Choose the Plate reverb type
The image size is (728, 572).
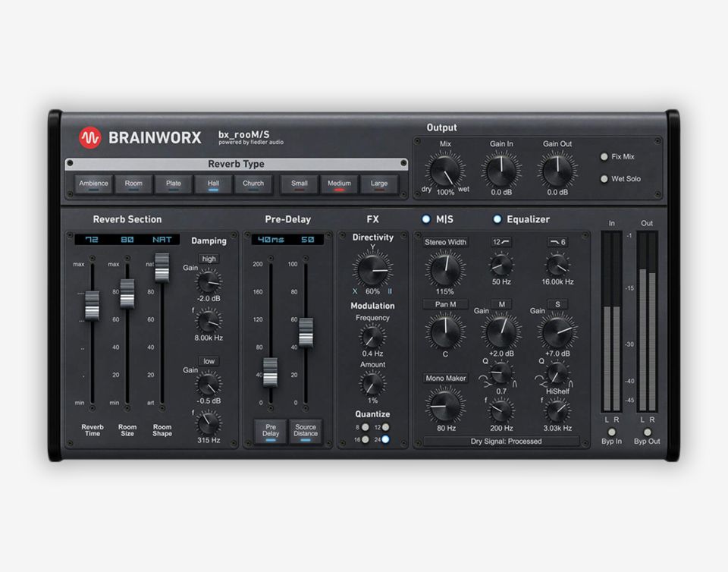174,184
